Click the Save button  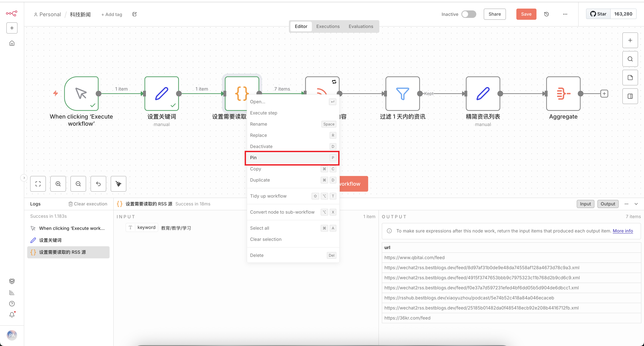click(526, 14)
